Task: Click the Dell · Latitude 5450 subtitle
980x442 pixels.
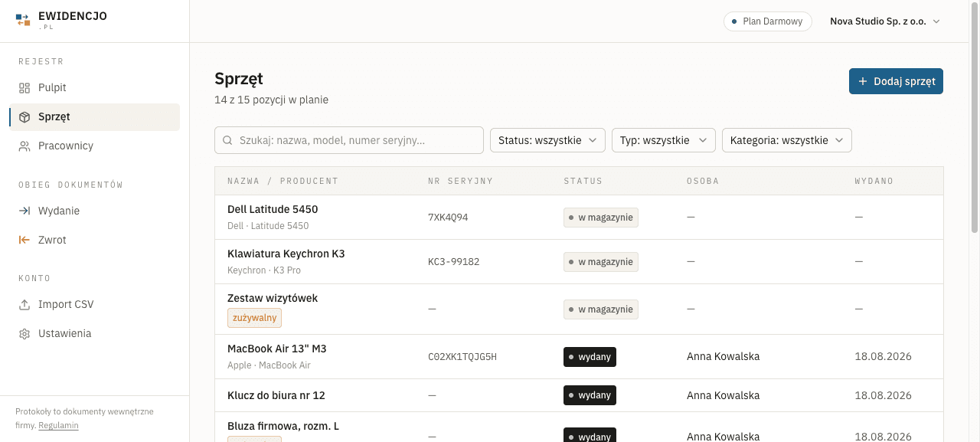Action: pos(268,226)
